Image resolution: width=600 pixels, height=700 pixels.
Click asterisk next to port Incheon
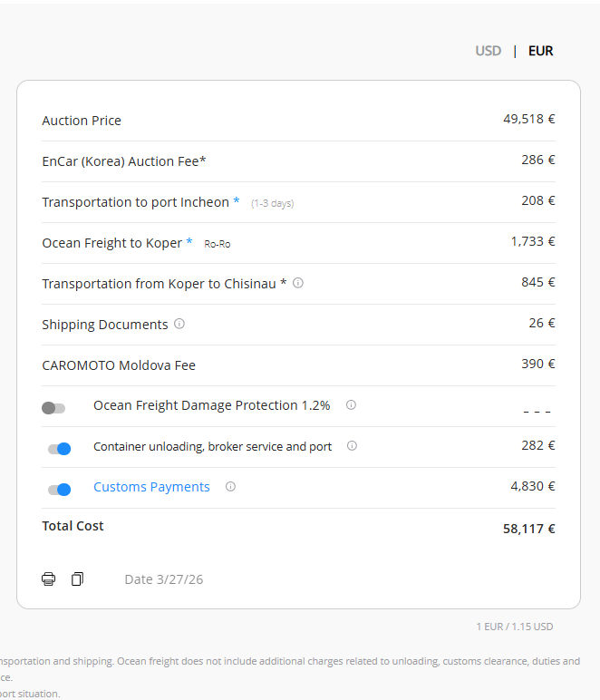(237, 201)
